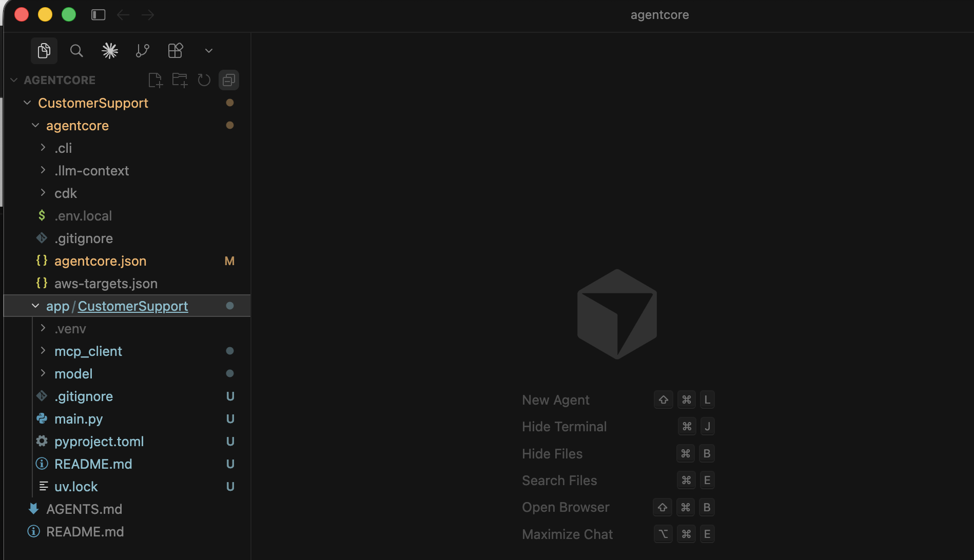Show more activity bar views chevron
974x560 pixels.
point(208,51)
